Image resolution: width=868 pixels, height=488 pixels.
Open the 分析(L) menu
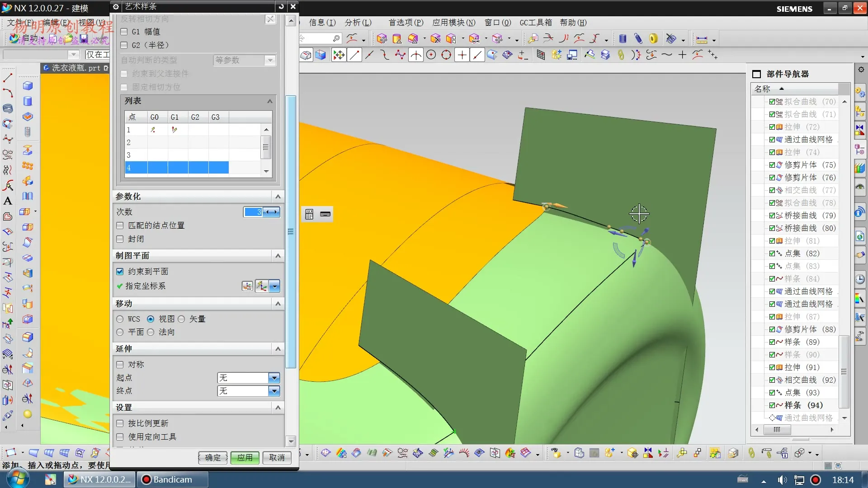[358, 23]
